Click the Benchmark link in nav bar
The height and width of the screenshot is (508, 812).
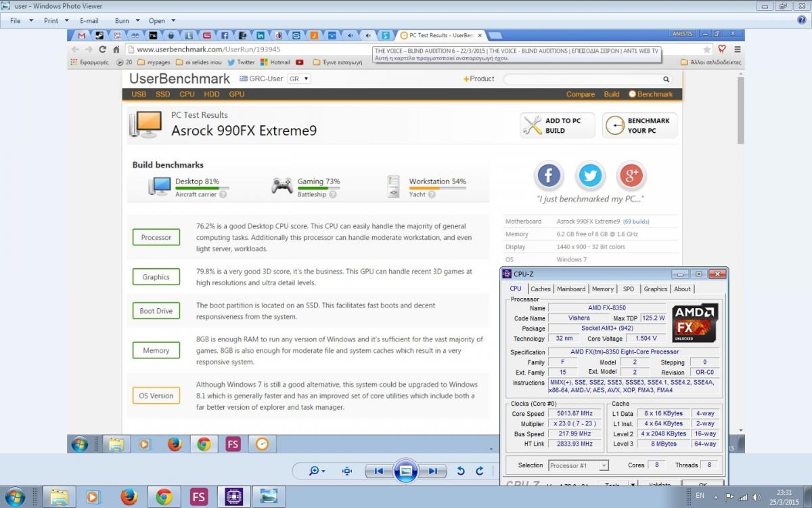(x=650, y=94)
